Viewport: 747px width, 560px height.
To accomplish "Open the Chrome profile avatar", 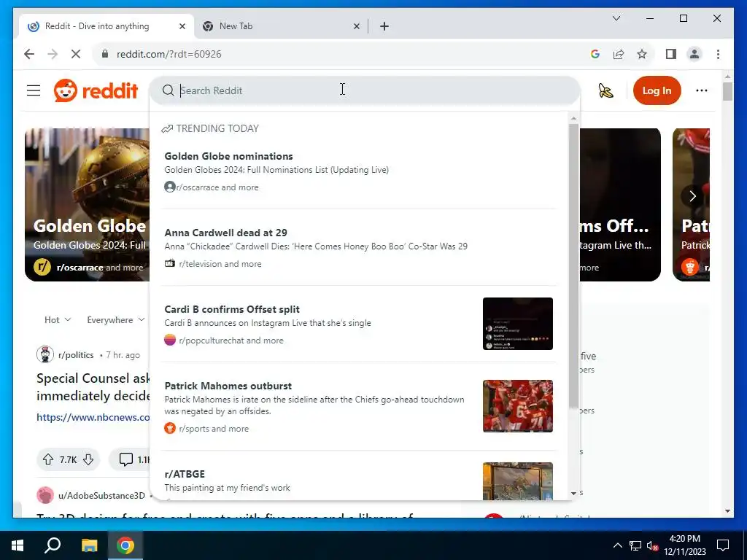I will pyautogui.click(x=694, y=54).
